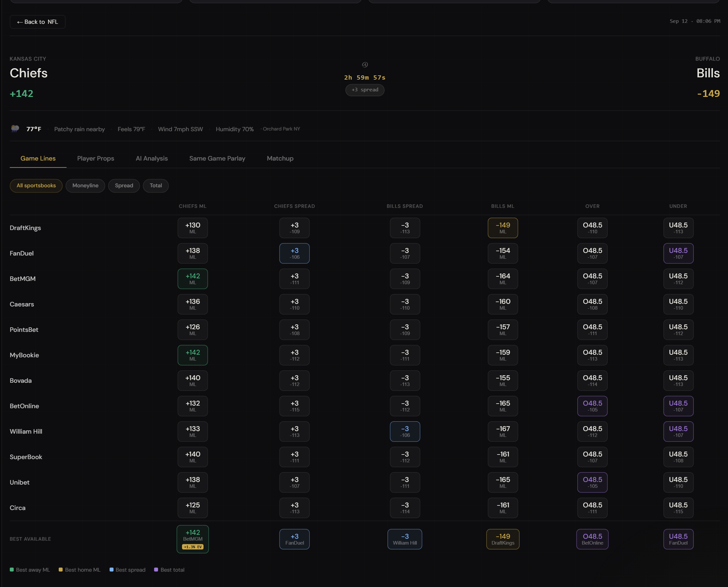Image resolution: width=728 pixels, height=587 pixels.
Task: Filter by Total
Action: (156, 186)
